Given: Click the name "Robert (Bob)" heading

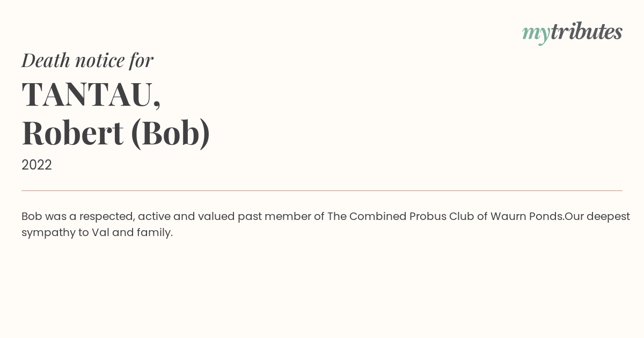Looking at the screenshot, I should coord(116,133).
